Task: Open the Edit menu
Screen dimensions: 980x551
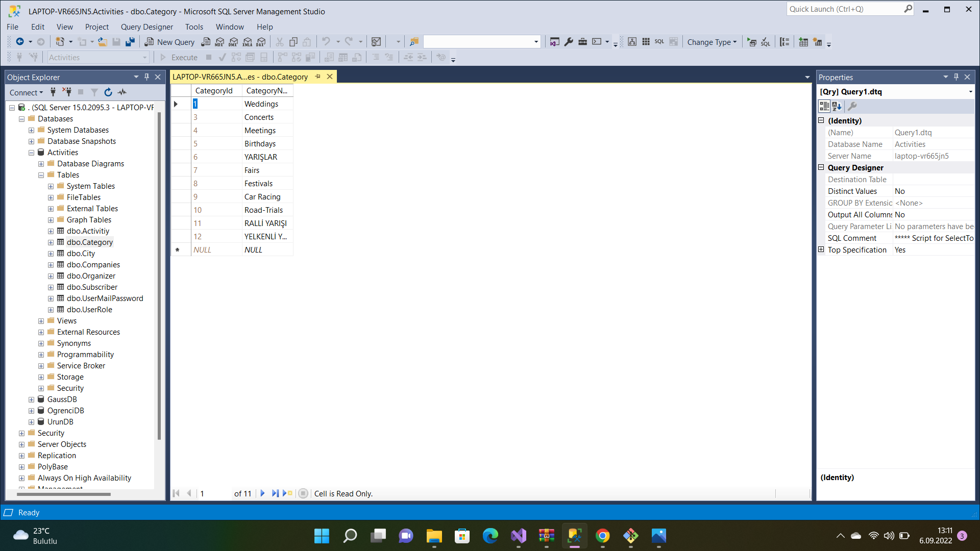Action: (x=38, y=27)
